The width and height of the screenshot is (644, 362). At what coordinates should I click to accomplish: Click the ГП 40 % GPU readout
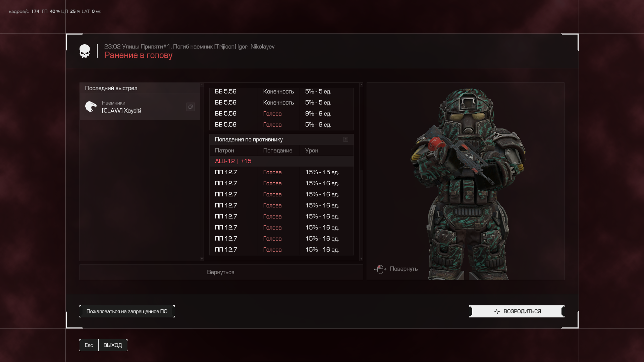(x=51, y=11)
